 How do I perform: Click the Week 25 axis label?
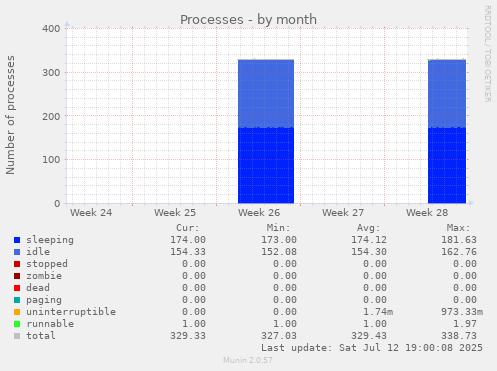(x=175, y=213)
